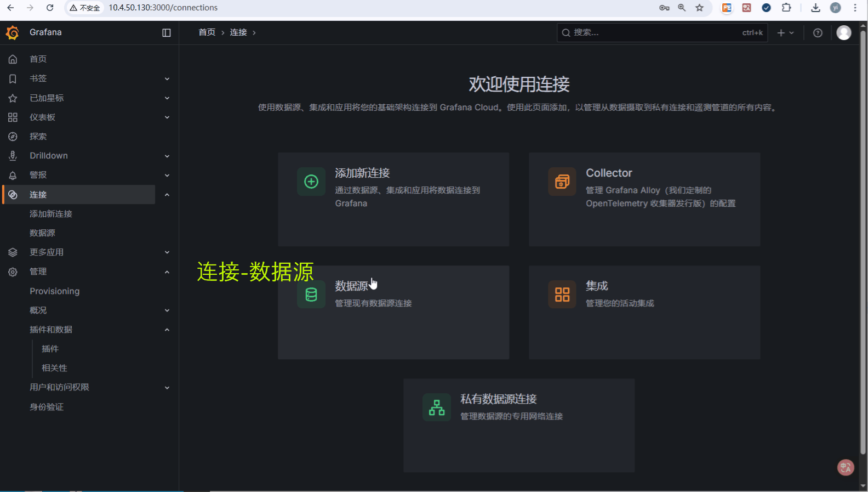Expand the 更多应用 section chevron

coord(167,252)
